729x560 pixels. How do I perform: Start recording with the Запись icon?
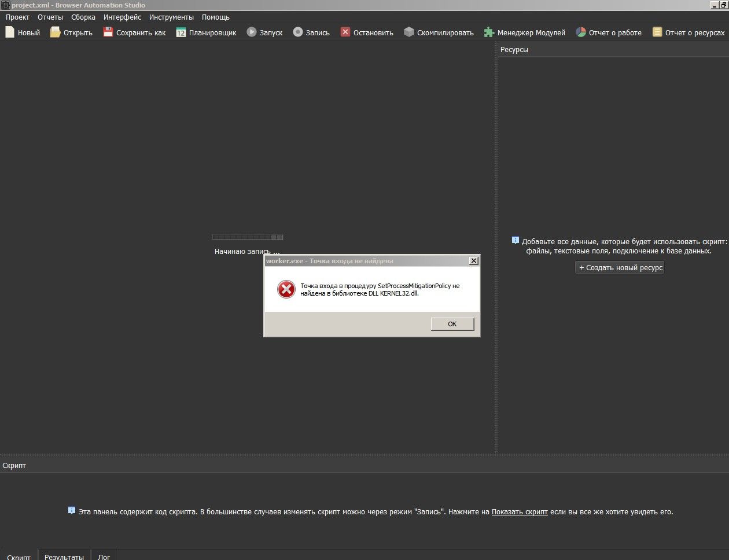pos(298,32)
